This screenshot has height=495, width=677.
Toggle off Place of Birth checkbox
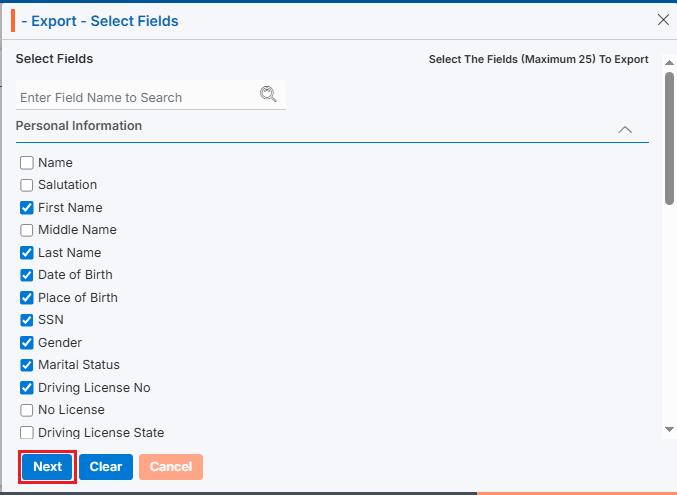pos(27,298)
